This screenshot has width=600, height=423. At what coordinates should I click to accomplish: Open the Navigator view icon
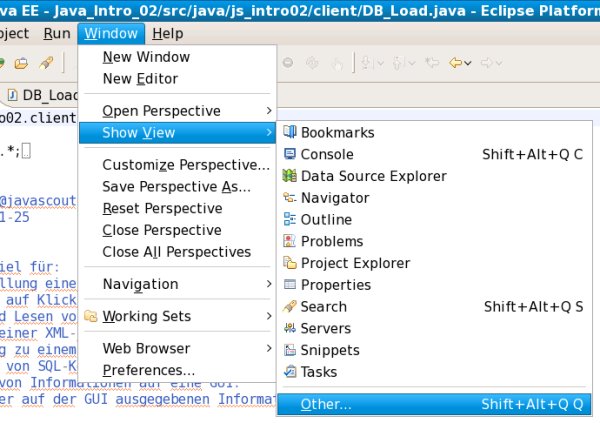pos(291,198)
